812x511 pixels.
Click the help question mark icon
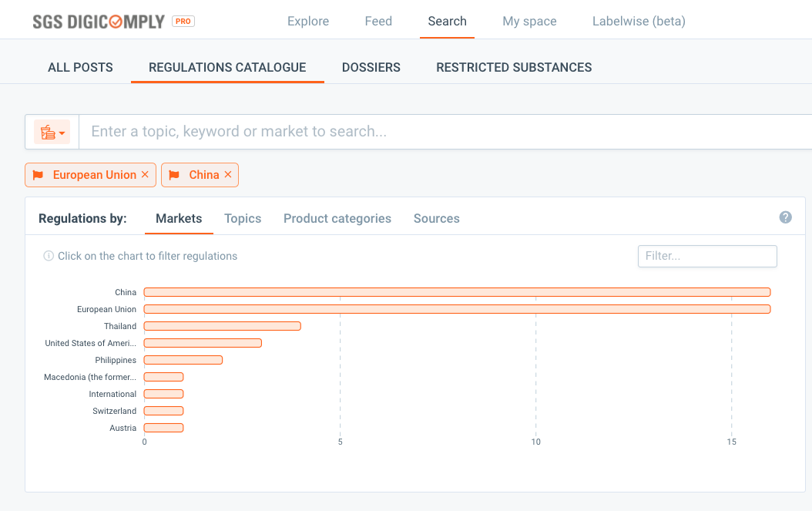click(785, 217)
